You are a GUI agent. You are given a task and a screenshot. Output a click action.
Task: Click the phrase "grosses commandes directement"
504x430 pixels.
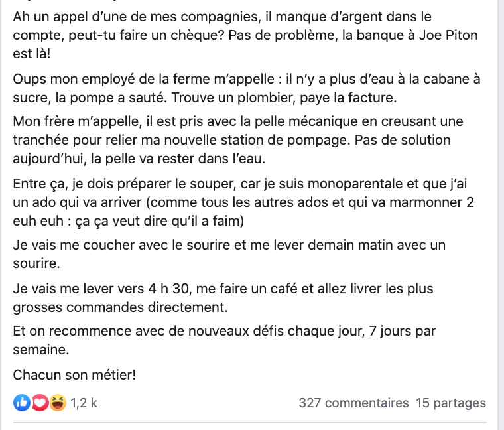tap(120, 307)
